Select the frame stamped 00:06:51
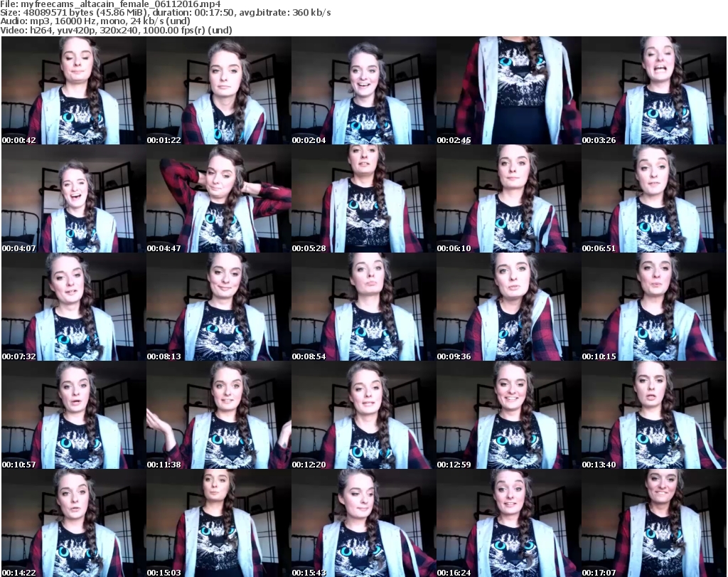This screenshot has width=728, height=577. (654, 198)
